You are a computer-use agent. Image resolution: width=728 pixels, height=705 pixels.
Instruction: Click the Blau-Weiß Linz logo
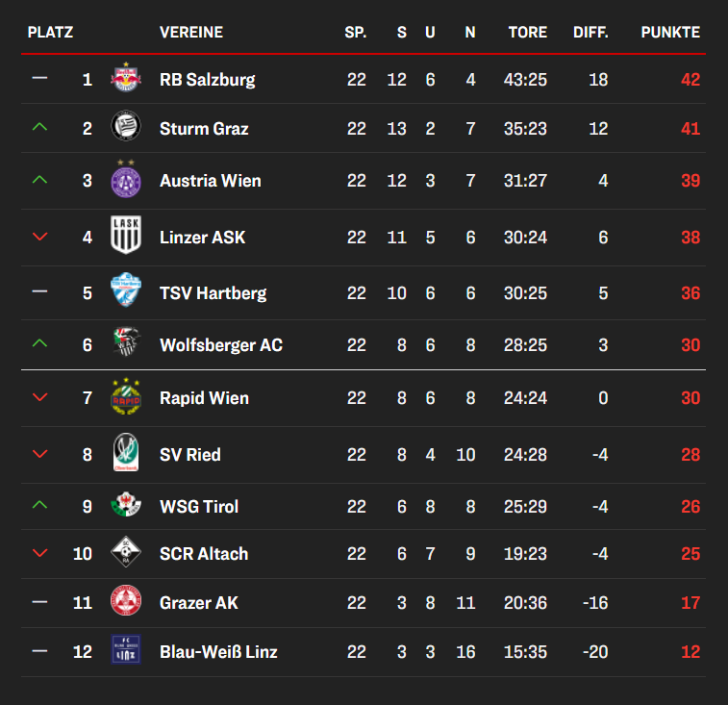point(126,651)
